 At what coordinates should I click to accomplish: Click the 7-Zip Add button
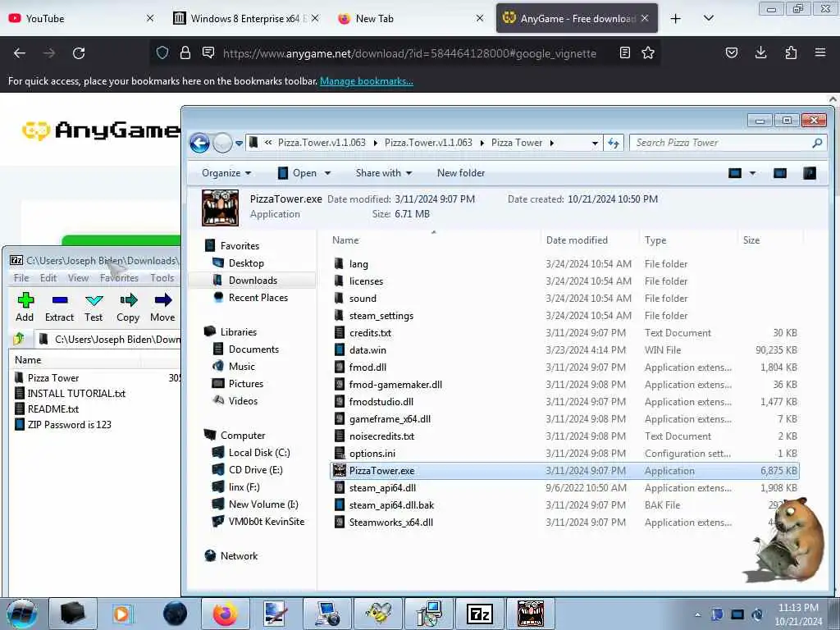[x=25, y=308]
